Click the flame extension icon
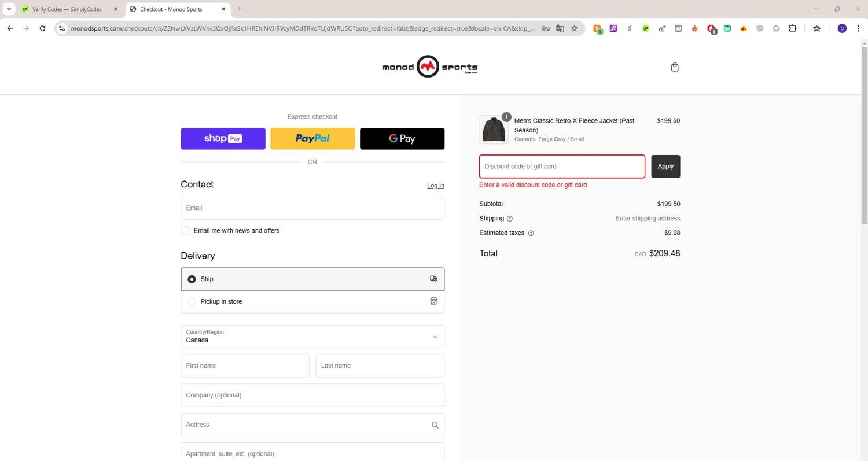Viewport: 868px width, 461px height. click(694, 28)
